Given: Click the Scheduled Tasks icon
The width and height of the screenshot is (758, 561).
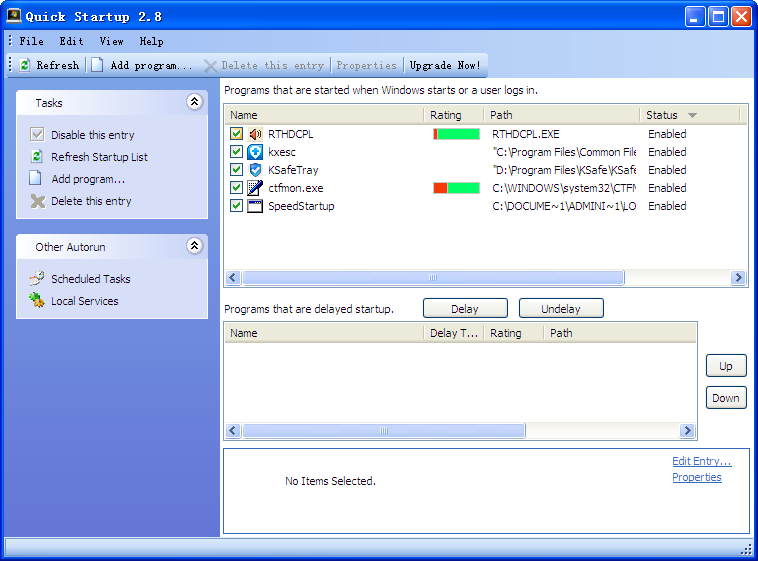Looking at the screenshot, I should pyautogui.click(x=37, y=278).
